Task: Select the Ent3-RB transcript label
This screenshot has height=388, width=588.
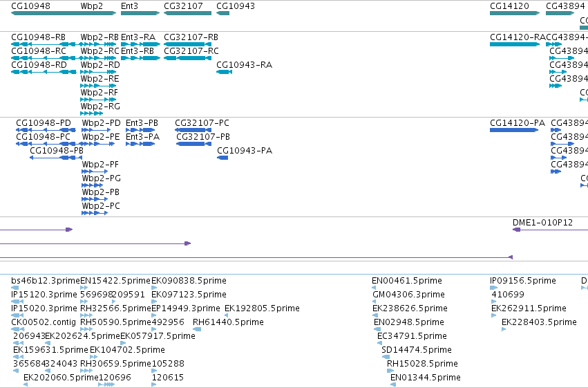Action: [x=137, y=51]
